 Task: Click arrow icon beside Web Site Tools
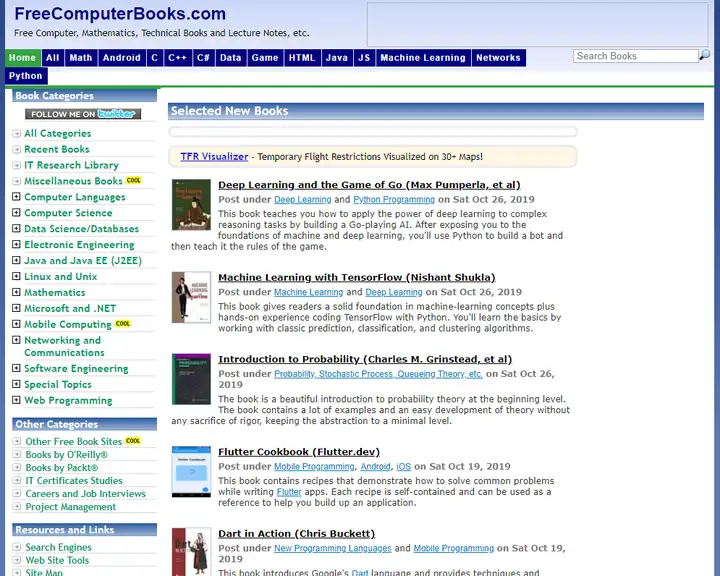pyautogui.click(x=17, y=560)
